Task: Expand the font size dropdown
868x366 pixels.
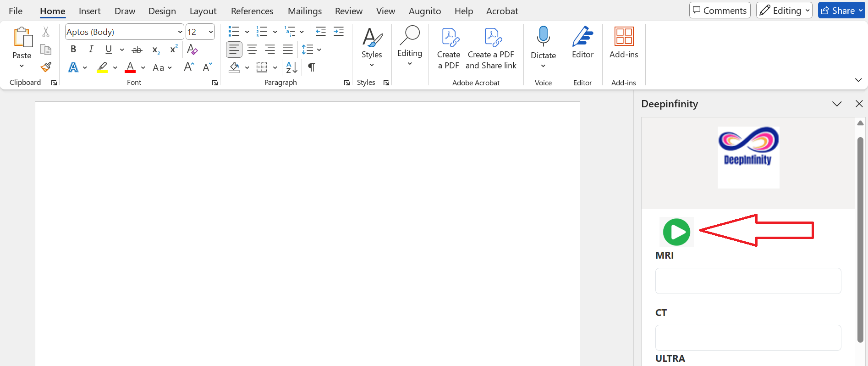Action: [x=211, y=32]
